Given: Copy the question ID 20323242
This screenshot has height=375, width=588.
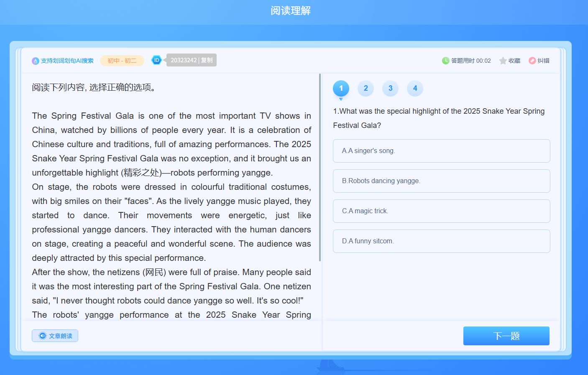Looking at the screenshot, I should tap(207, 60).
